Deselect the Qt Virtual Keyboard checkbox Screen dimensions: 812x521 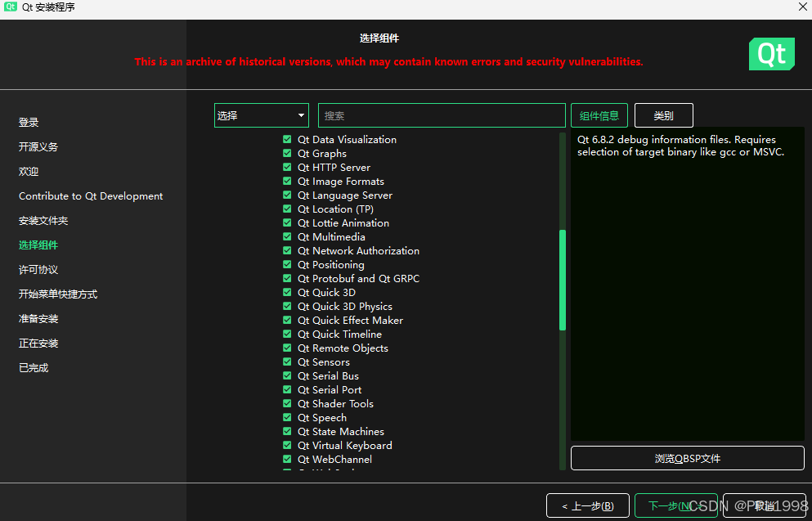pyautogui.click(x=287, y=446)
